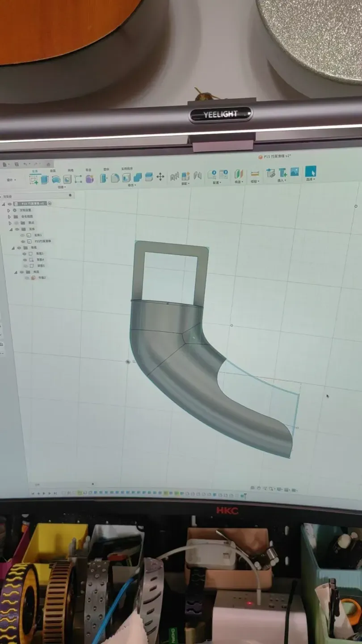Viewport: 362px width, 644px height.
Task: Click the Home icon in top bar
Action: pyautogui.click(x=48, y=164)
